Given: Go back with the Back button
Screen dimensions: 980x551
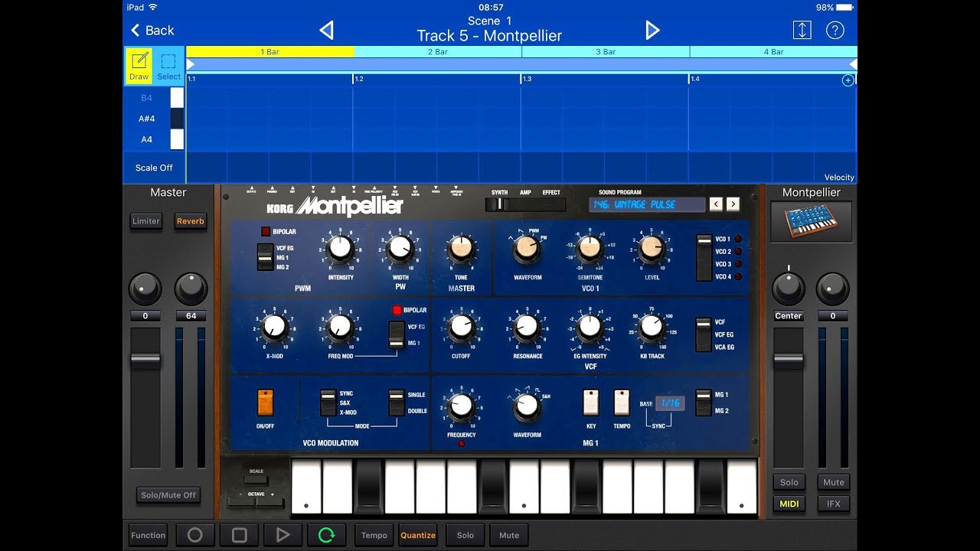Looking at the screenshot, I should click(152, 30).
